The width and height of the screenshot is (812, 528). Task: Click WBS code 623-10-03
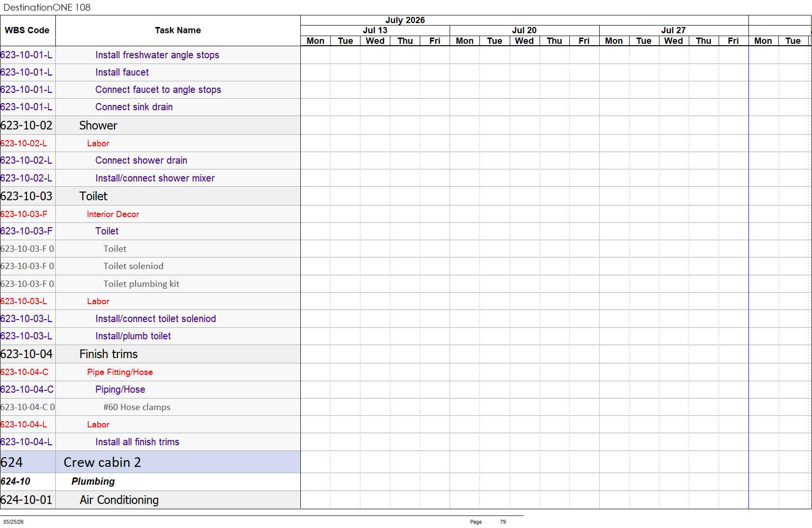click(26, 196)
